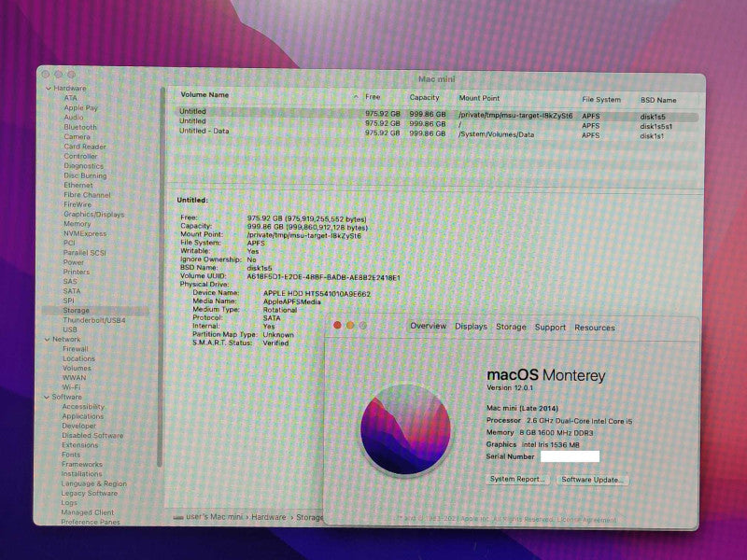Open Graphics/Displays in the sidebar
Viewport: 747px width, 560px height.
(94, 215)
